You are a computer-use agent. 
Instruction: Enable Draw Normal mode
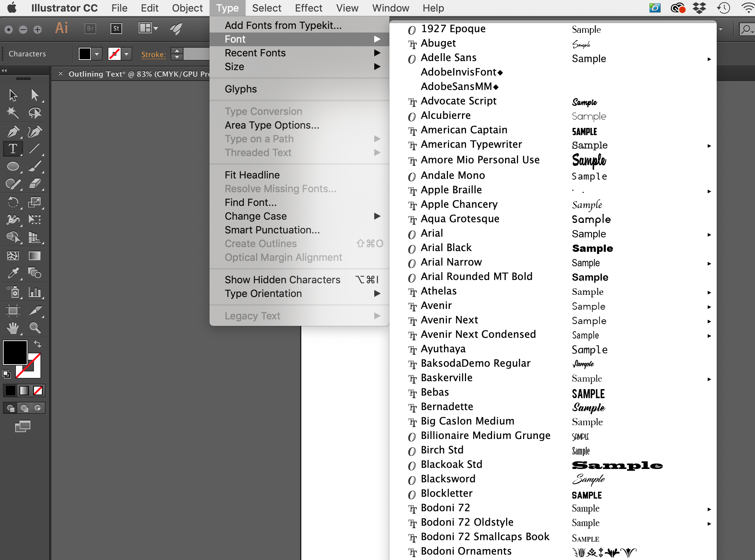tap(11, 408)
